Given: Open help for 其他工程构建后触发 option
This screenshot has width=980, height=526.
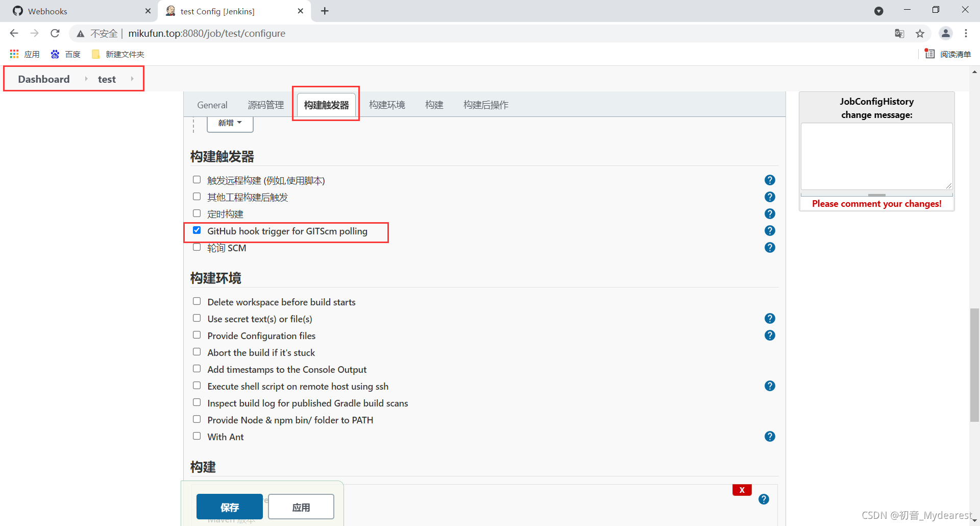Looking at the screenshot, I should point(770,197).
